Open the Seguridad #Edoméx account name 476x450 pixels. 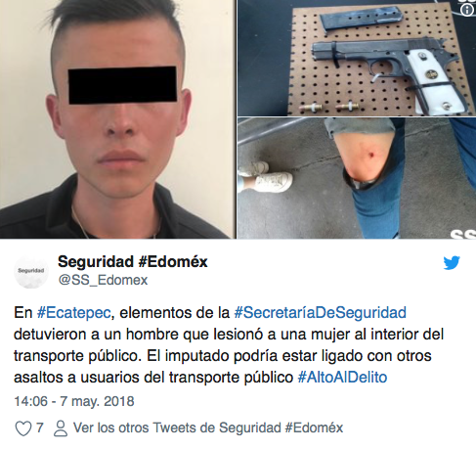coord(133,261)
